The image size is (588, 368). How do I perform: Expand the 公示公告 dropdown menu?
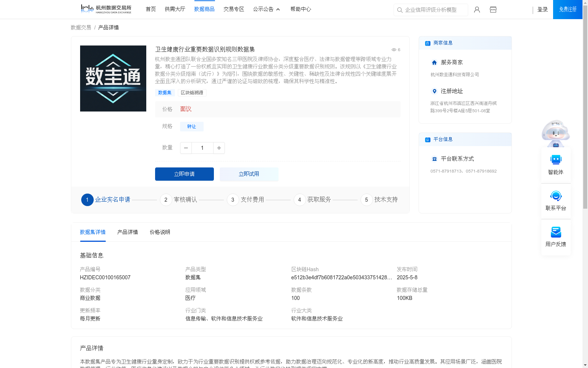(266, 9)
